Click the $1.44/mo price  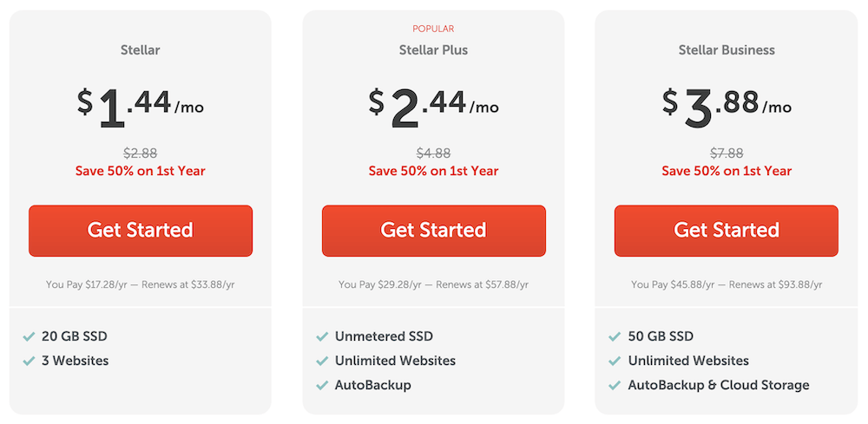coord(141,108)
